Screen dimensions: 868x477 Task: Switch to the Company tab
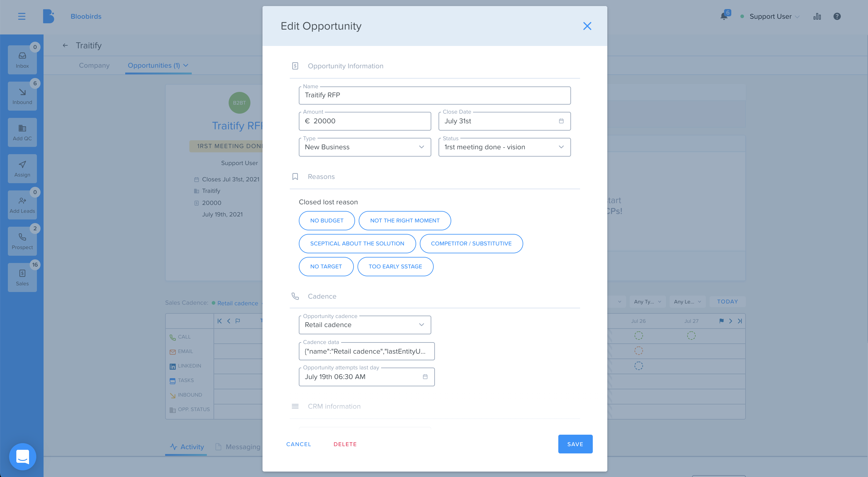pos(94,65)
